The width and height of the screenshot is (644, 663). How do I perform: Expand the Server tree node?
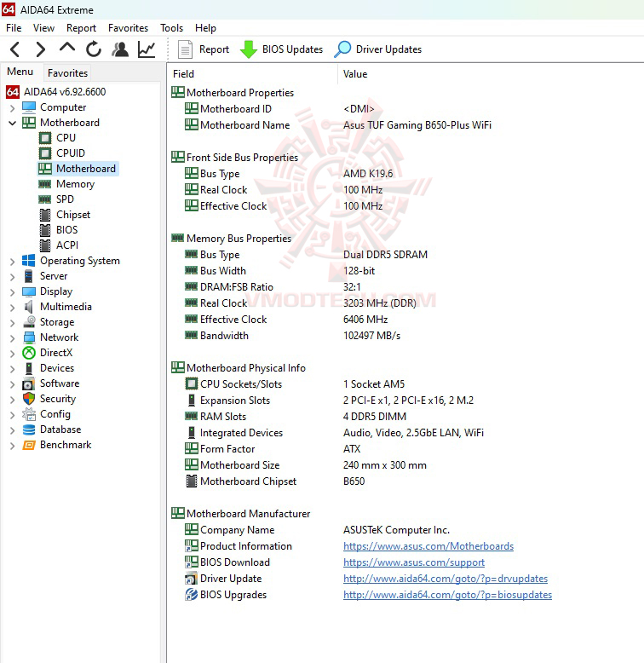pyautogui.click(x=12, y=276)
